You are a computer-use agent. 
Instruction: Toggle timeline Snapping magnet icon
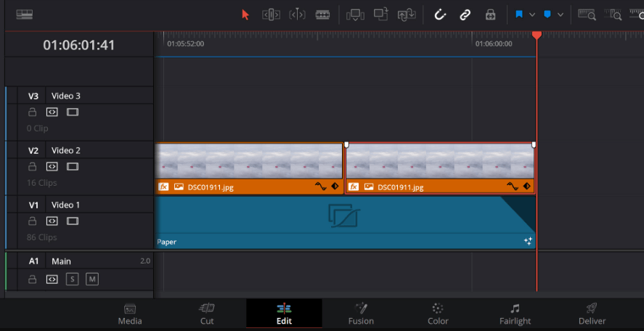440,15
